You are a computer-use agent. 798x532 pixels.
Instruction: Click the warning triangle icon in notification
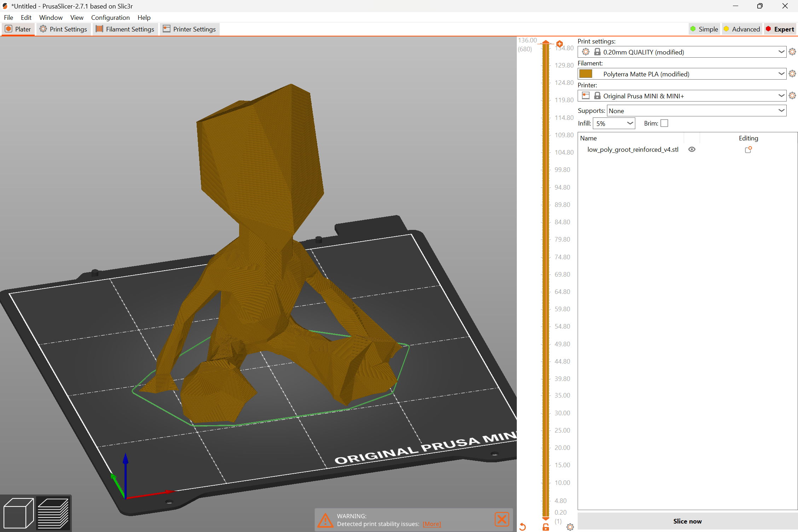[x=325, y=520]
